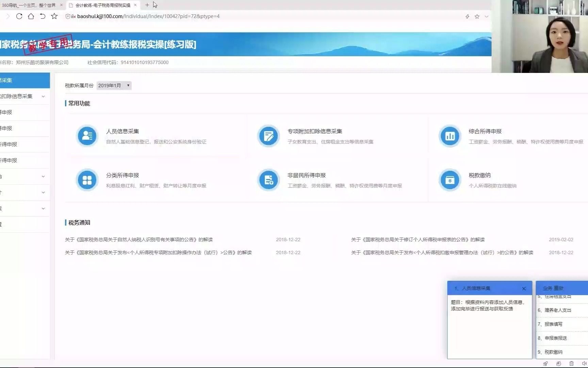Click the rocket accelerator icon in status bar
Image resolution: width=588 pixels, height=368 pixels.
tap(545, 364)
